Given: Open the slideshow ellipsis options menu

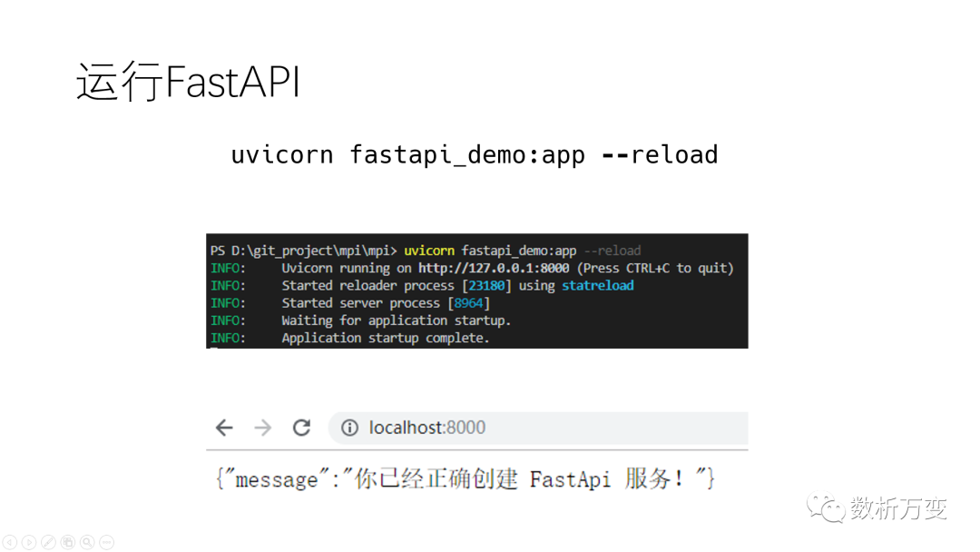Looking at the screenshot, I should [x=107, y=542].
